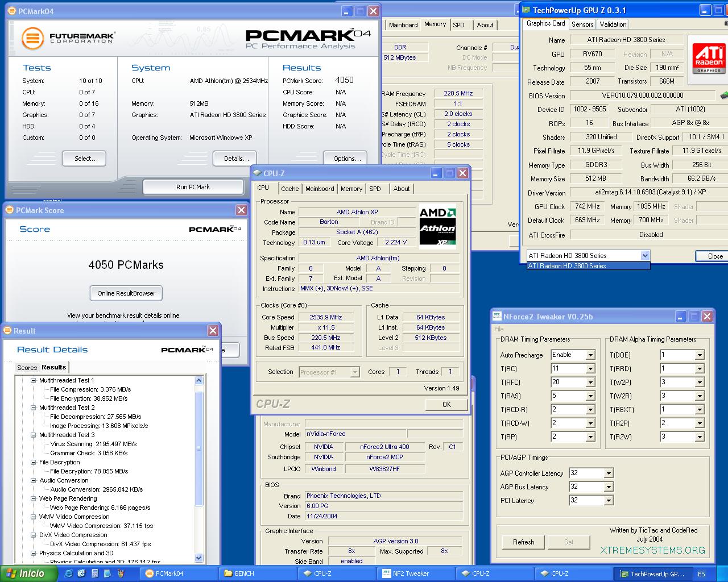Click the Result list scrollbar up arrow
The image size is (728, 582).
(198, 381)
